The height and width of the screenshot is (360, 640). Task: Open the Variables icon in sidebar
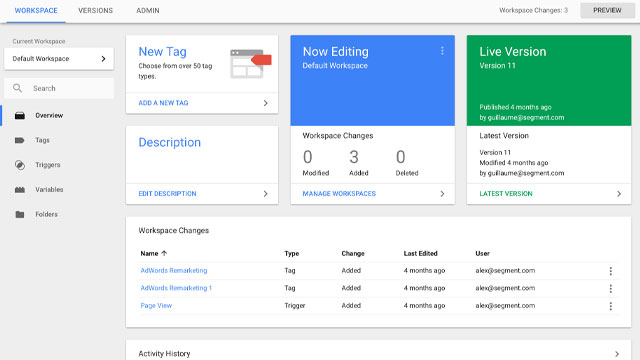click(20, 190)
